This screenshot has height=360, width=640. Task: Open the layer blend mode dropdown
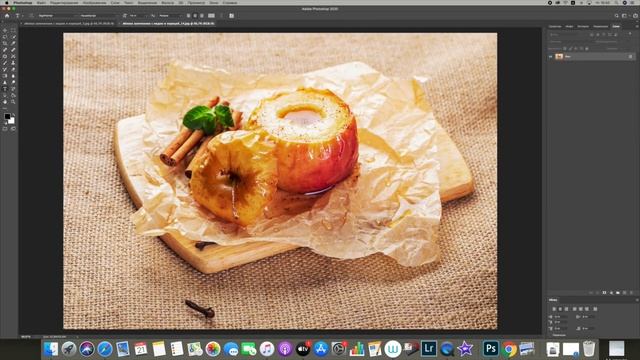(569, 42)
